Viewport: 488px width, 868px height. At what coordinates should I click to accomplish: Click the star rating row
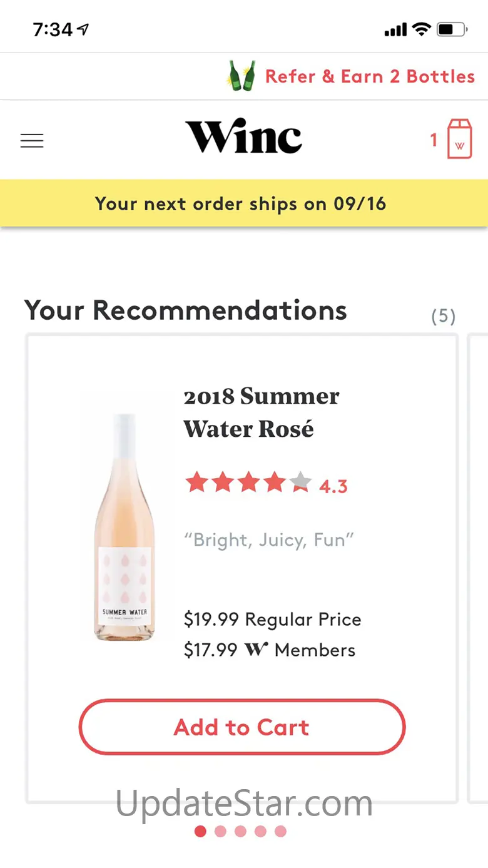[x=248, y=483]
